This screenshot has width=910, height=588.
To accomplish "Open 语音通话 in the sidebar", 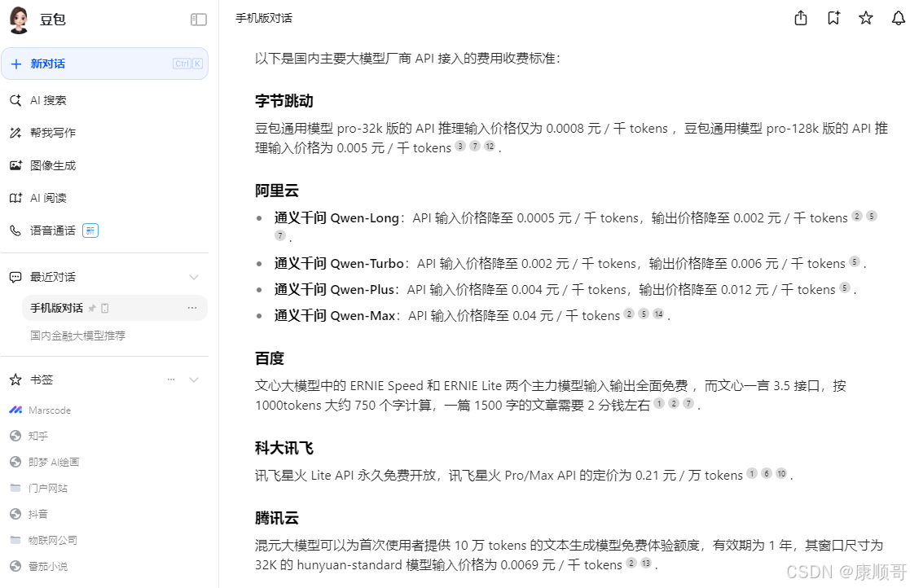I will click(54, 230).
